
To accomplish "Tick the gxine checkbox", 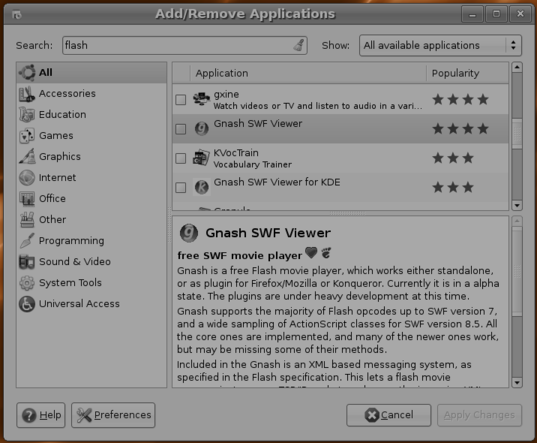I will pos(181,100).
